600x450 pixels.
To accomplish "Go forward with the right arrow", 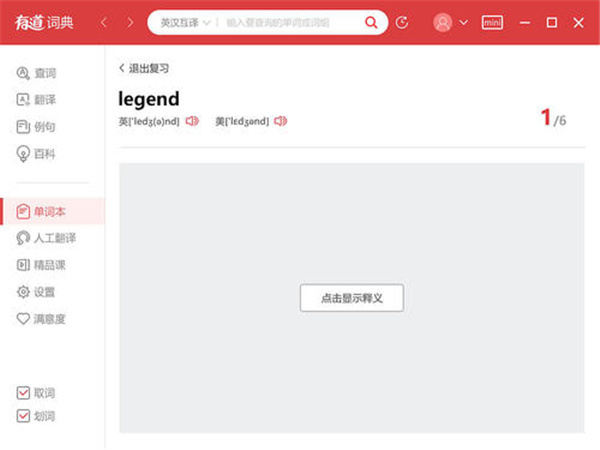I will pyautogui.click(x=130, y=23).
